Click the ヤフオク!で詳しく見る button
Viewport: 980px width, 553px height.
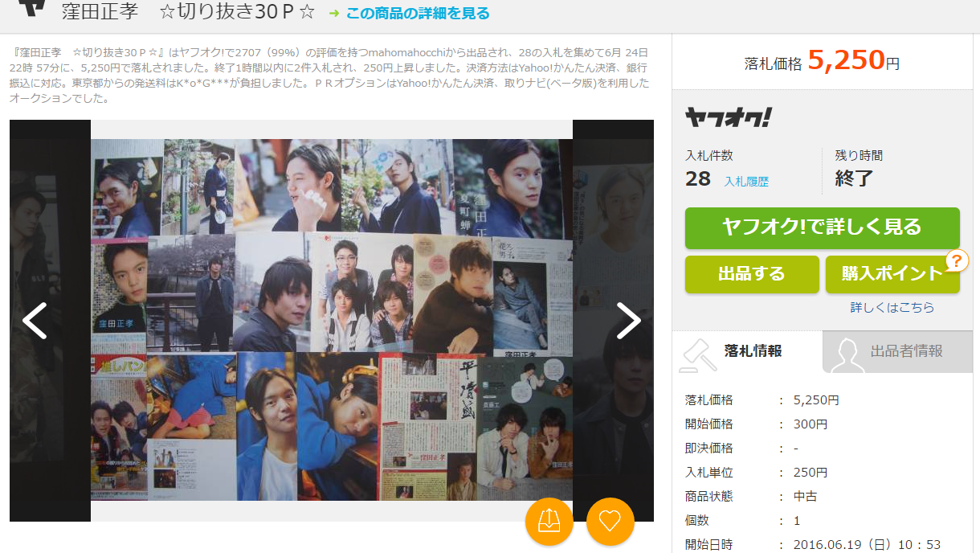(x=822, y=228)
